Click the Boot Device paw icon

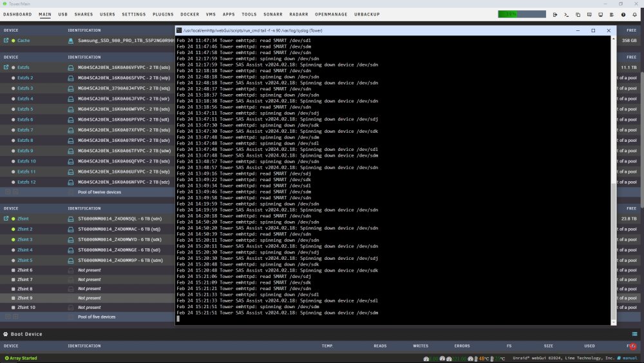[x=6, y=334]
